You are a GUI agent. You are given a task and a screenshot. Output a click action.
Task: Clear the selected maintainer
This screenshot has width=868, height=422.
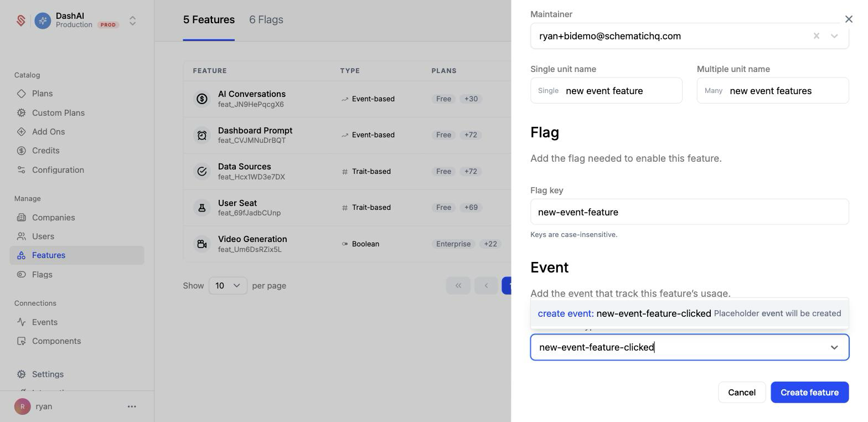[x=816, y=36]
